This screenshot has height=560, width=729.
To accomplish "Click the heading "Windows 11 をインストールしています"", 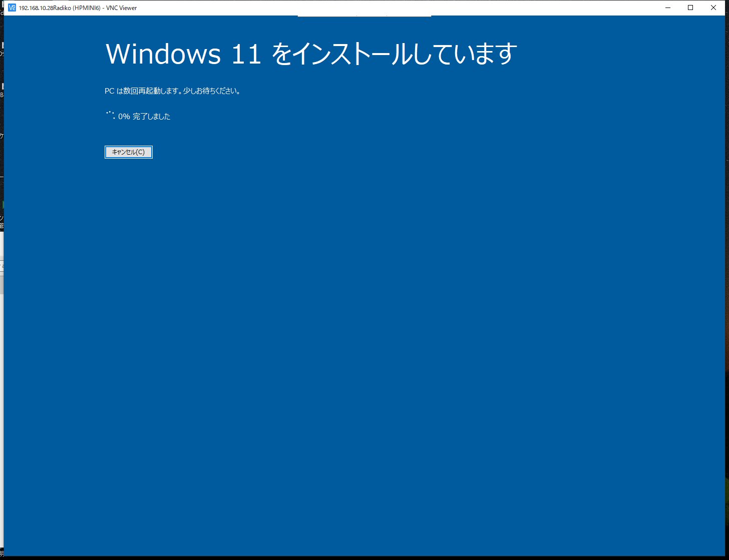I will click(x=311, y=54).
